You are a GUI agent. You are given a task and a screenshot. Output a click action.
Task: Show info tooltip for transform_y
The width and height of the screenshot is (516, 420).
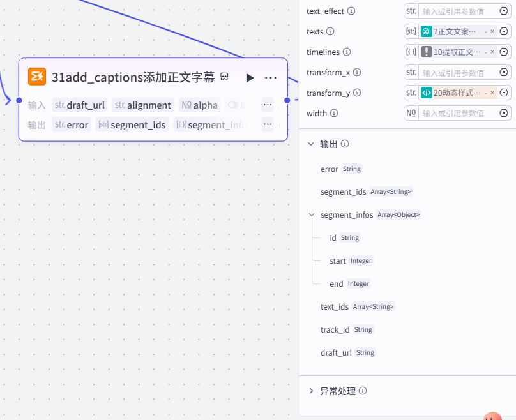pyautogui.click(x=357, y=93)
